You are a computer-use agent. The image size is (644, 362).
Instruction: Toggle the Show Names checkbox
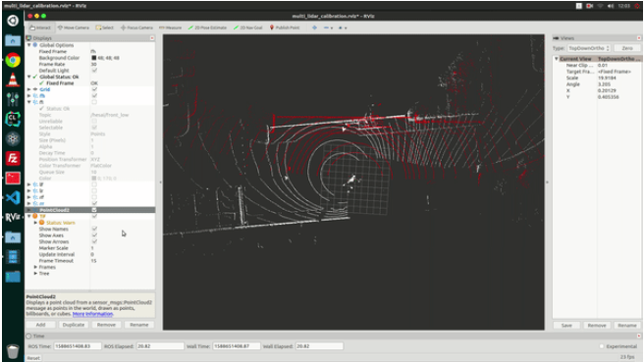(94, 229)
